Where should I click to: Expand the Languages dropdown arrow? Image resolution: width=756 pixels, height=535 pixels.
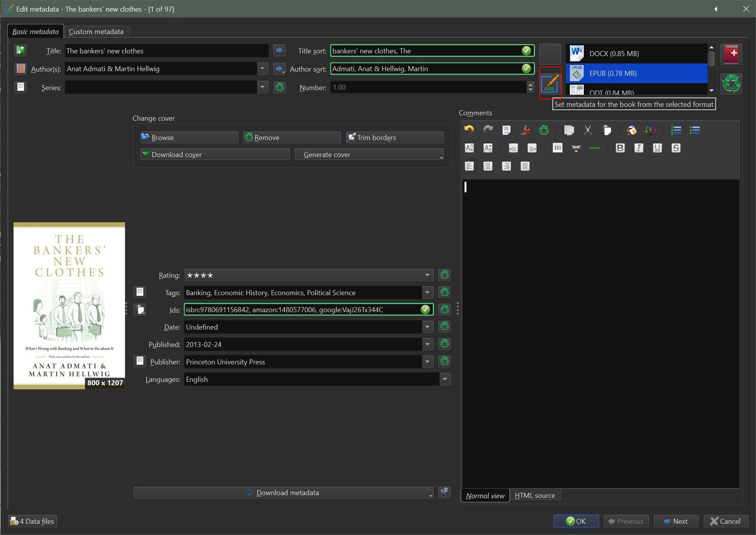tap(445, 379)
